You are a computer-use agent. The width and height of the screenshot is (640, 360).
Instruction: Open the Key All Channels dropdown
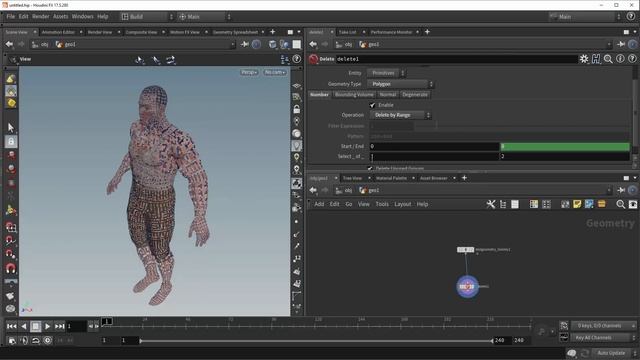click(x=603, y=338)
